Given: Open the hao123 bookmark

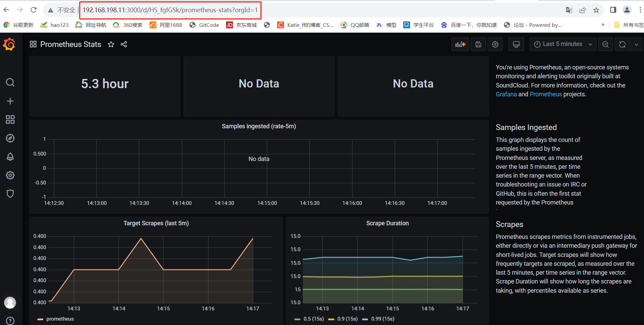Looking at the screenshot, I should tap(54, 25).
